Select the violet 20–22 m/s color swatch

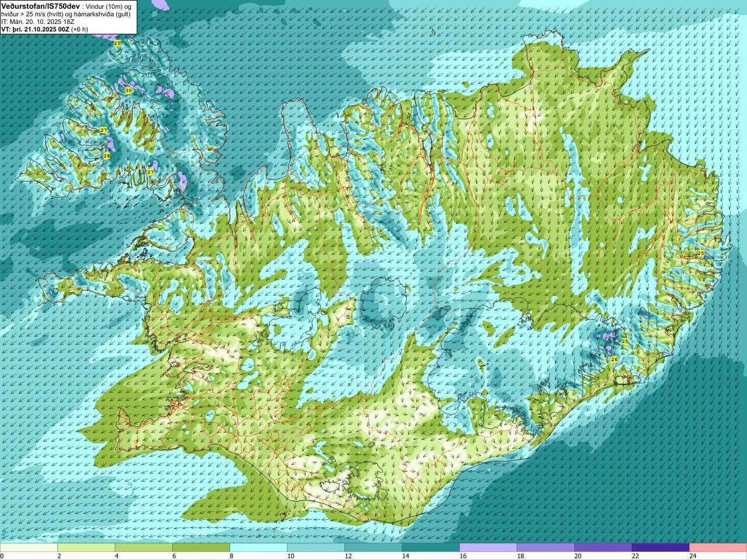[x=603, y=548]
